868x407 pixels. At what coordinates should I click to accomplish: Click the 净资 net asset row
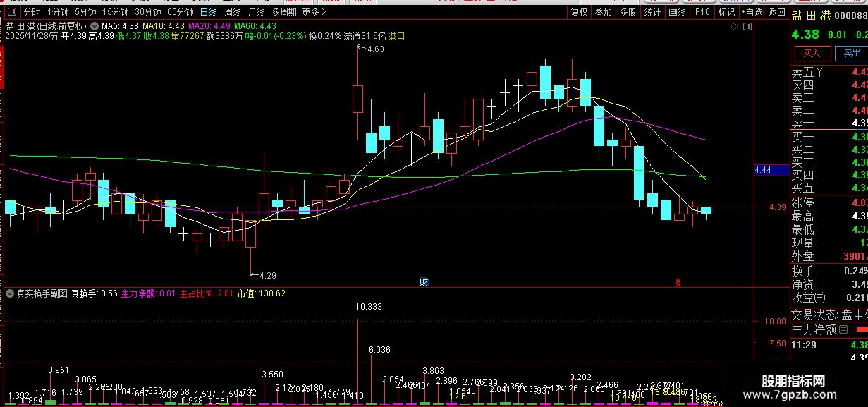coord(829,284)
